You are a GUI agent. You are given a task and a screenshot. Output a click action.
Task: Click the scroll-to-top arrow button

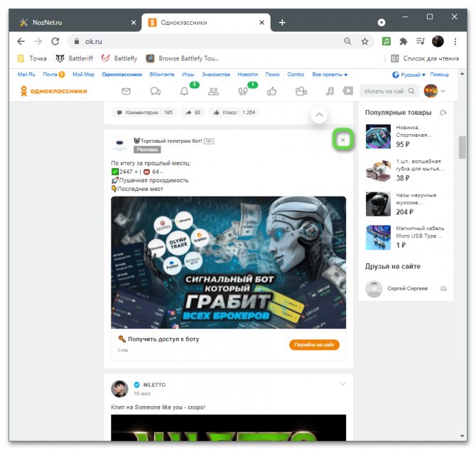tap(319, 114)
